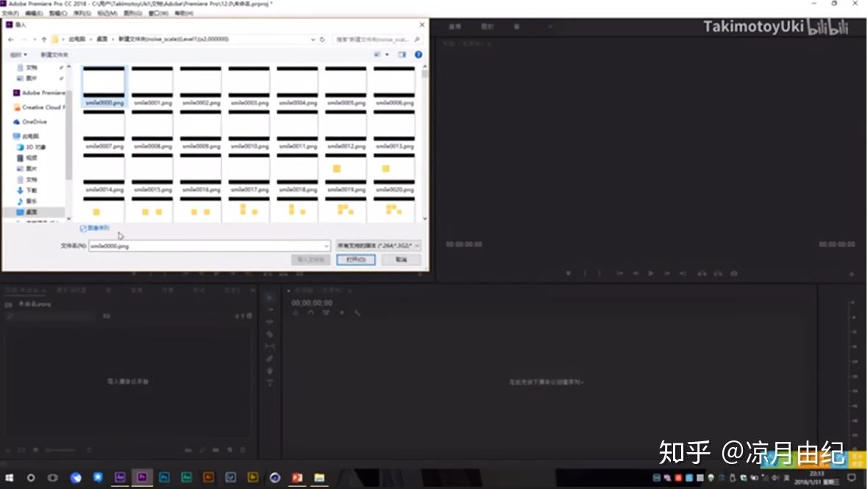Open the File menu in Premiere
The width and height of the screenshot is (868, 489).
tap(10, 13)
